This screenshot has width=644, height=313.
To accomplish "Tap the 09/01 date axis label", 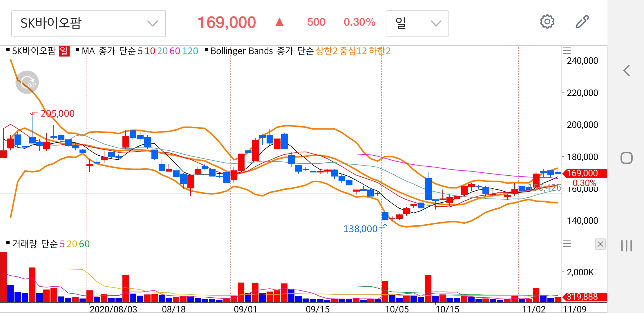I will coord(245,309).
